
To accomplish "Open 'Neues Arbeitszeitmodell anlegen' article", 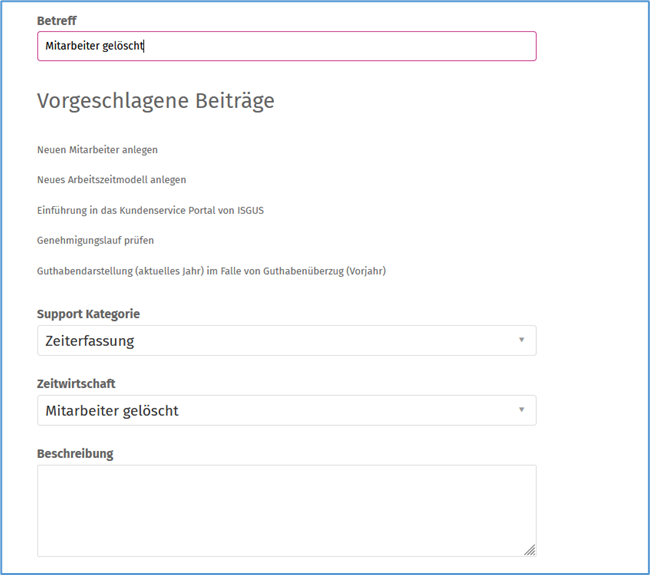I will (112, 180).
